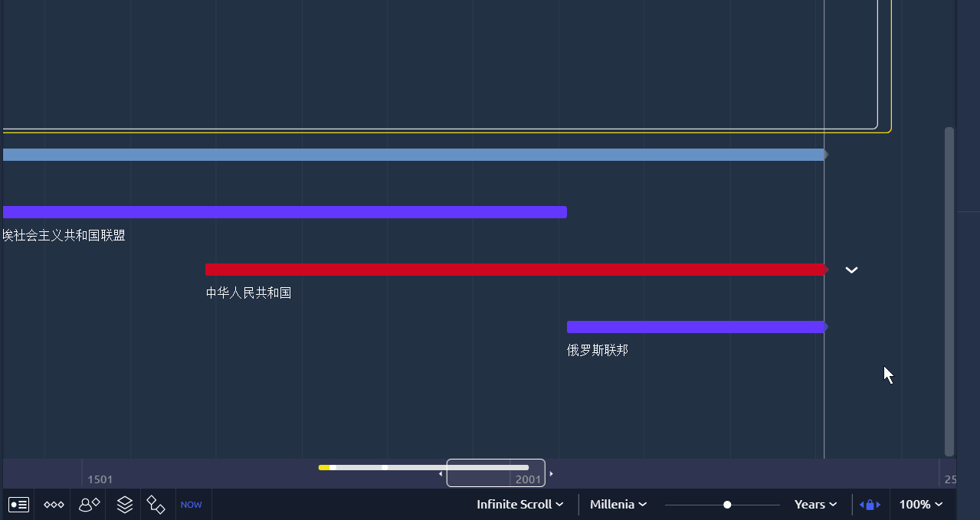980x520 pixels.
Task: Click the three diamonds milestones icon
Action: pos(54,505)
